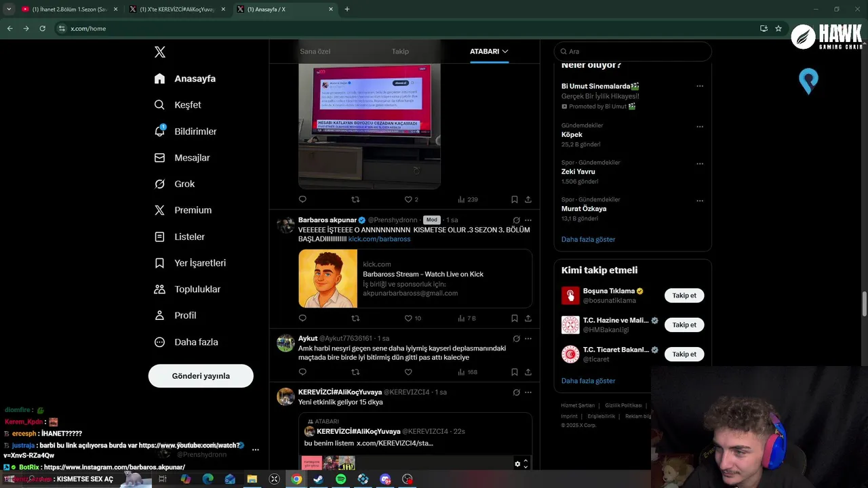Viewport: 868px width, 488px height.
Task: Bookmark the TV screenshot post
Action: point(514,199)
